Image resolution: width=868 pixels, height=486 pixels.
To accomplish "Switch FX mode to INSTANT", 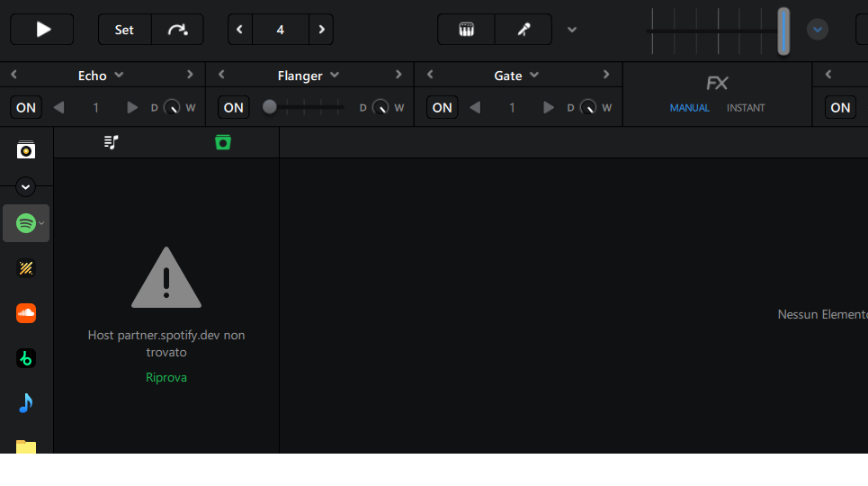I will coord(746,108).
